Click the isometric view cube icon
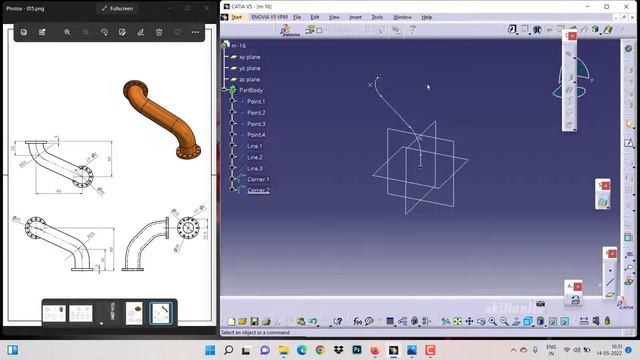This screenshot has width=640, height=360. click(x=527, y=322)
